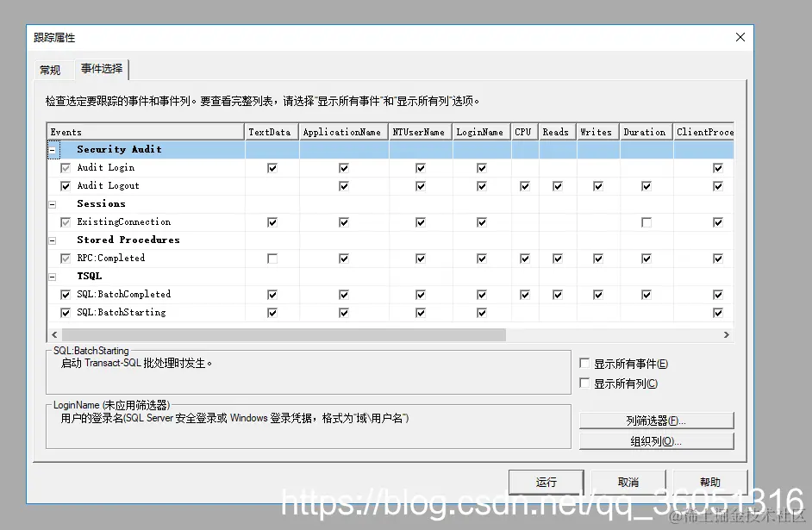Click the 运行 button

[546, 483]
